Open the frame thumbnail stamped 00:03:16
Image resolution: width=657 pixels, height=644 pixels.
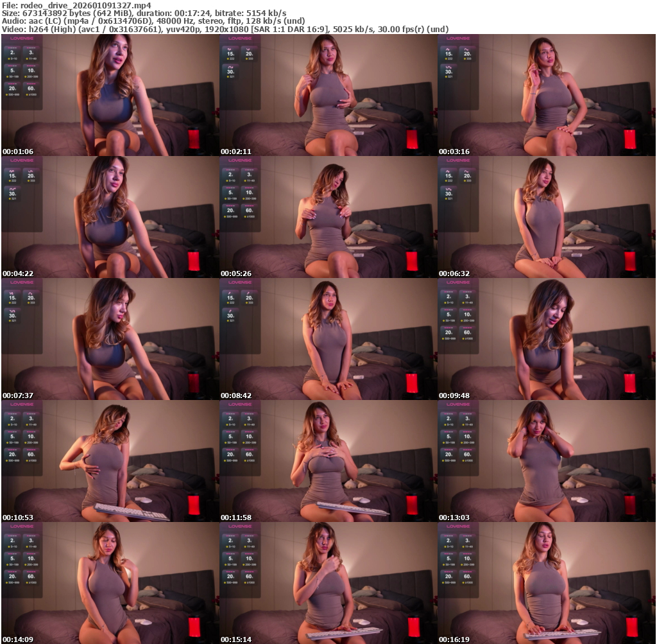(547, 95)
